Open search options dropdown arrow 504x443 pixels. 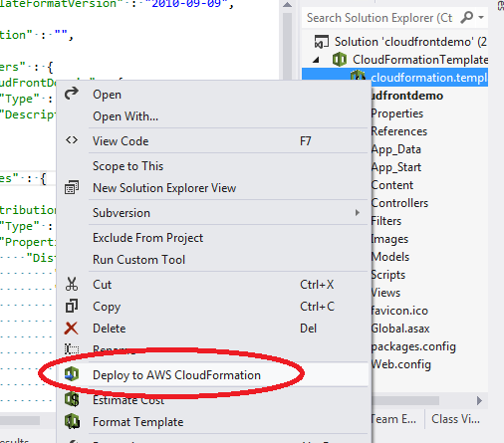point(481,17)
